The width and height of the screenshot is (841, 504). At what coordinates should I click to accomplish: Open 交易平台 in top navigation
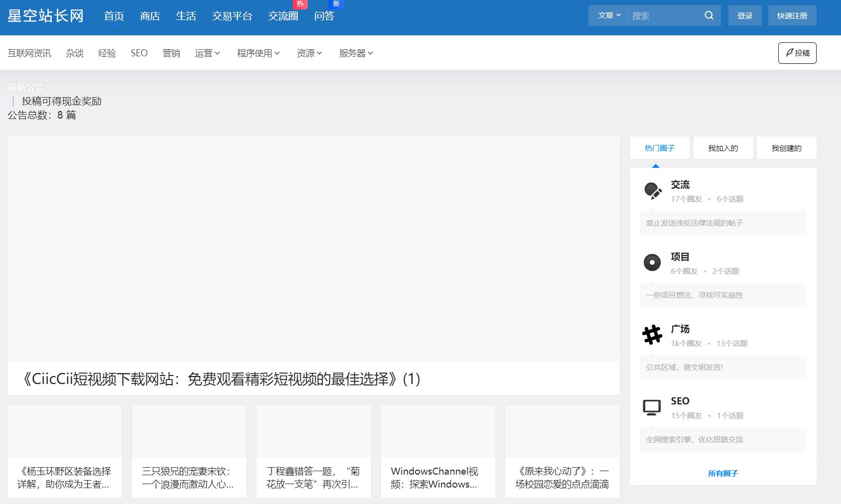tap(232, 16)
